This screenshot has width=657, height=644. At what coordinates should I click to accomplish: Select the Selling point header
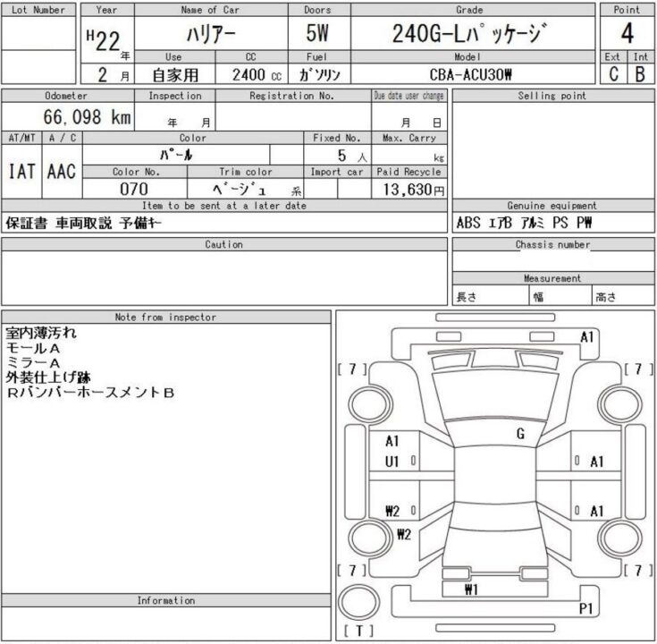552,96
